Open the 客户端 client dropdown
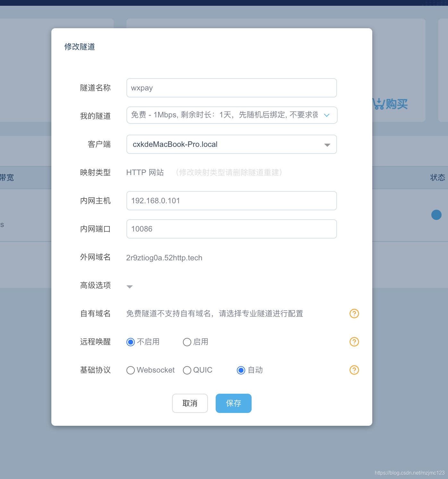The image size is (448, 479). (x=232, y=144)
